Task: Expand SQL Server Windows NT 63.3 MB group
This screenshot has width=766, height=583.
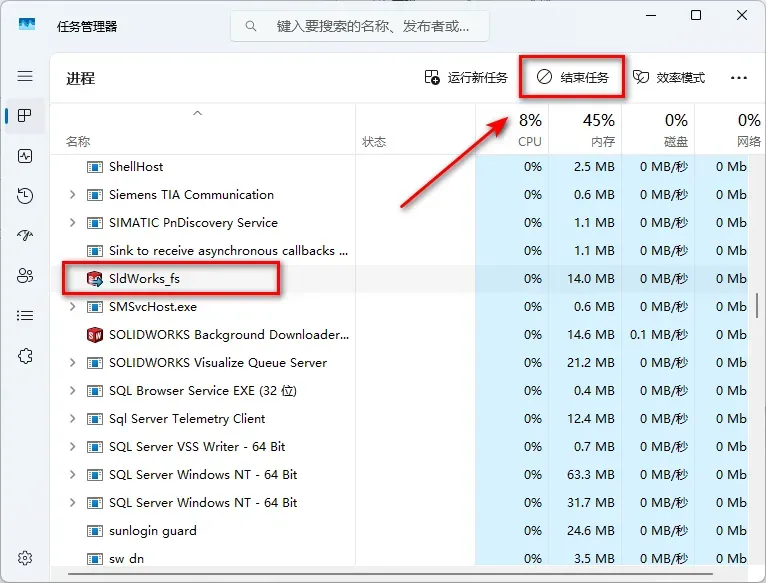Action: pos(72,474)
